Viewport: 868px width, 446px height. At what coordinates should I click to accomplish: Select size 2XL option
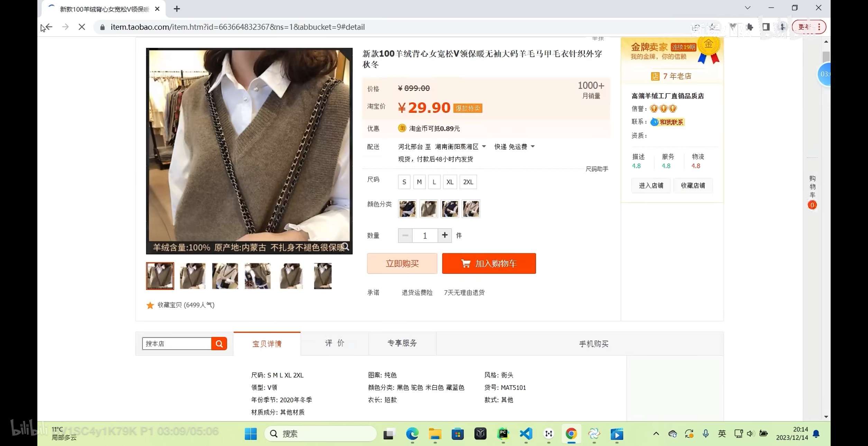pyautogui.click(x=468, y=182)
